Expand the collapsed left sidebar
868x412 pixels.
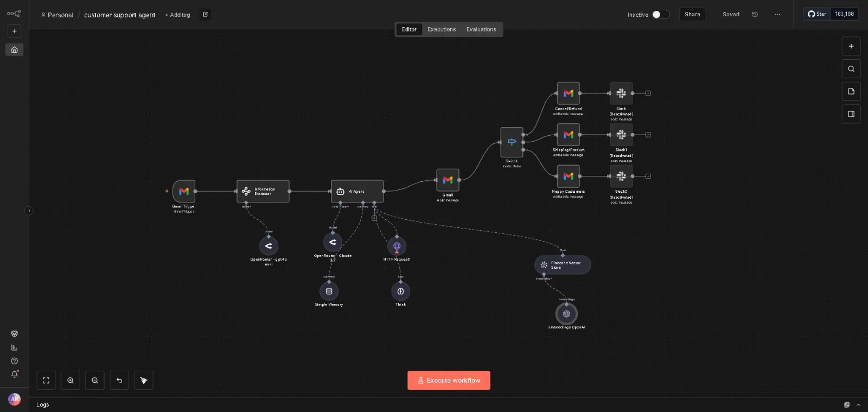coord(29,211)
